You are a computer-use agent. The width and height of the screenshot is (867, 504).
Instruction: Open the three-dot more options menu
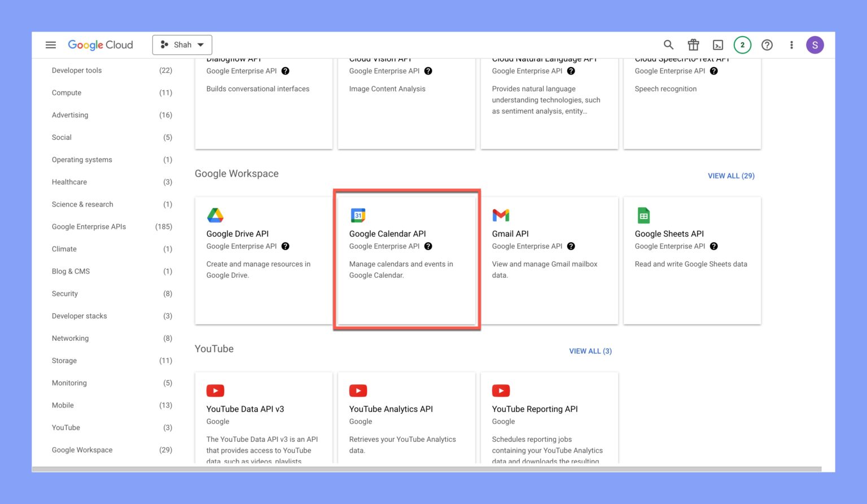[791, 45]
